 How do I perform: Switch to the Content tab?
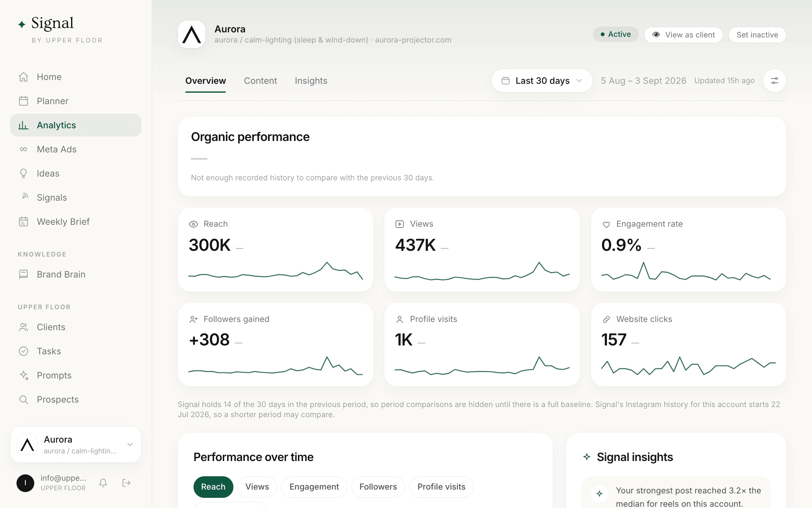coord(260,81)
